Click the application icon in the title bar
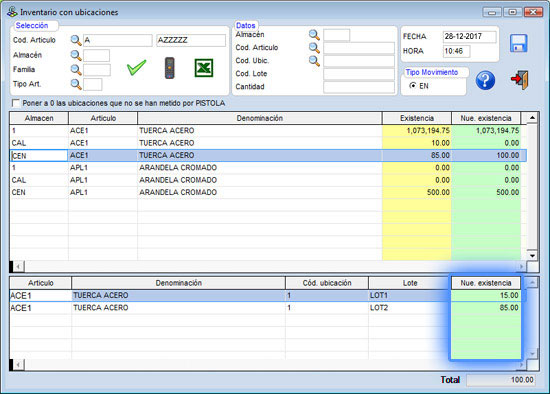This screenshot has height=394, width=550. pos(12,12)
